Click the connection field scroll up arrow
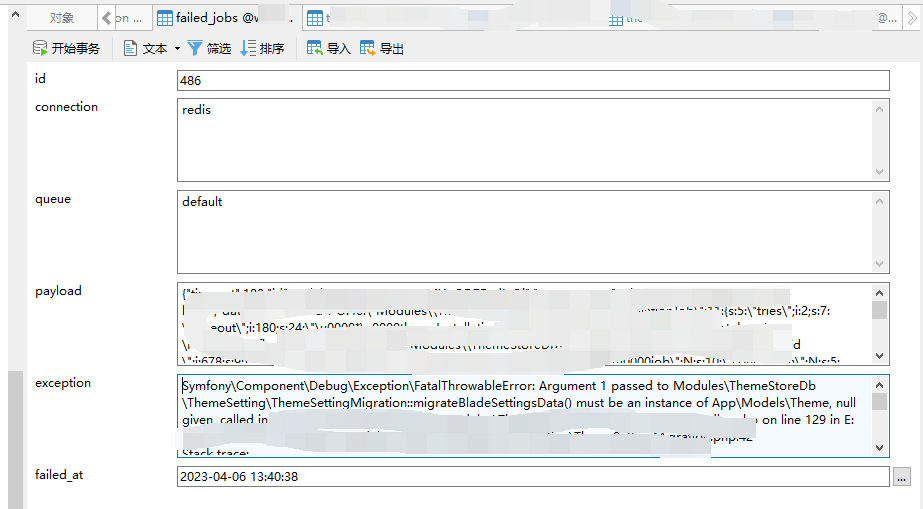Screen dimensions: 923x509 (x=879, y=109)
